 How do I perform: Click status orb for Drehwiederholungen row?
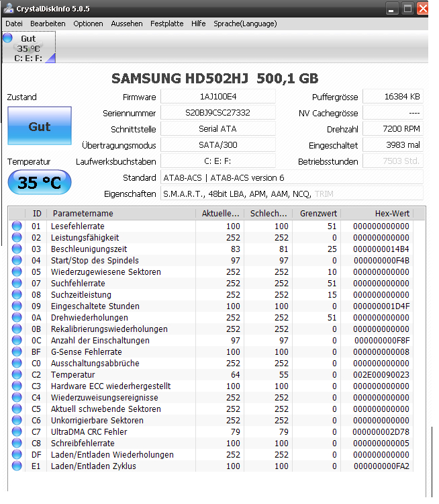17,317
